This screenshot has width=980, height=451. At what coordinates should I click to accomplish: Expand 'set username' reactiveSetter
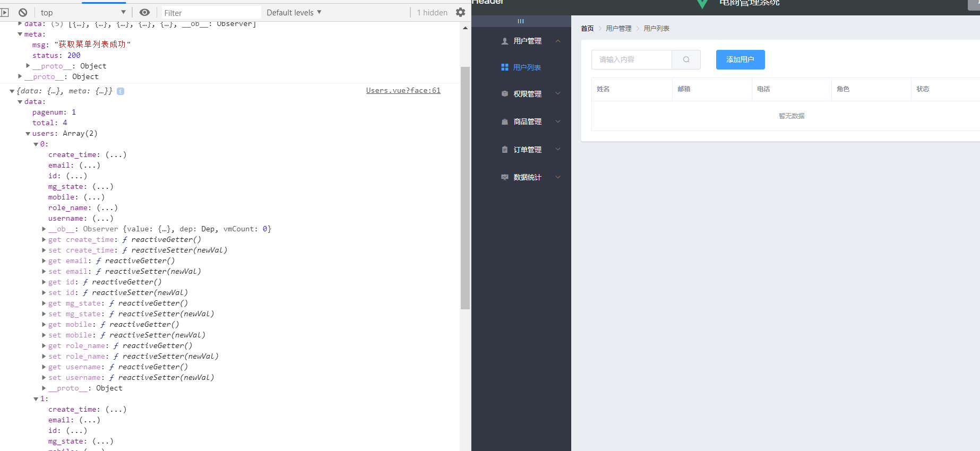(44, 377)
